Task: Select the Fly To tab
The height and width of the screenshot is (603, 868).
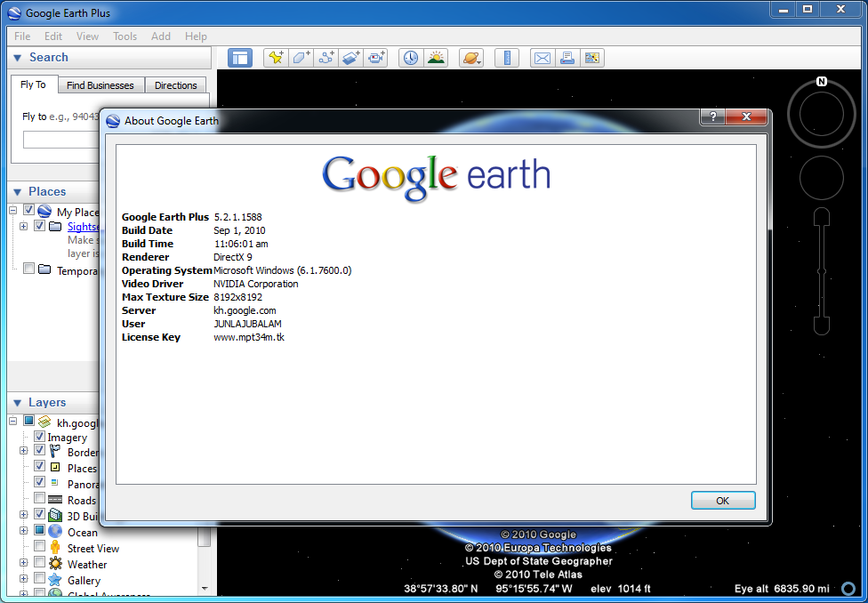Action: tap(33, 84)
